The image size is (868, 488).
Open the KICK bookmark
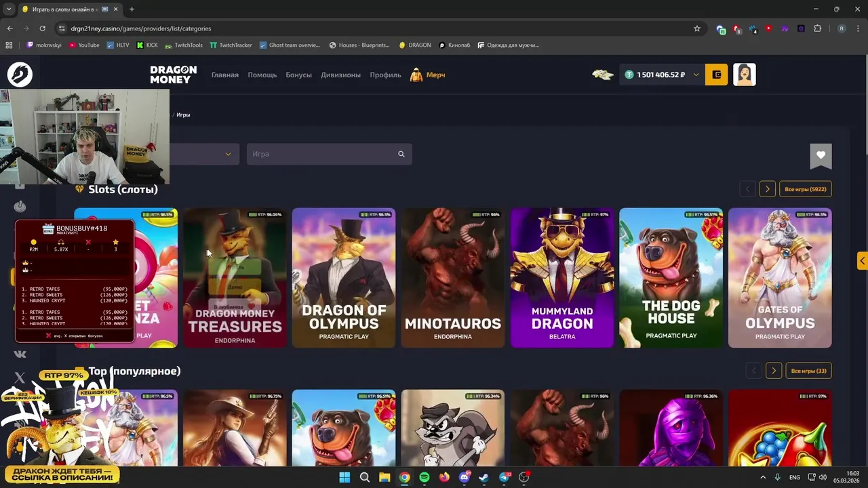(x=147, y=45)
